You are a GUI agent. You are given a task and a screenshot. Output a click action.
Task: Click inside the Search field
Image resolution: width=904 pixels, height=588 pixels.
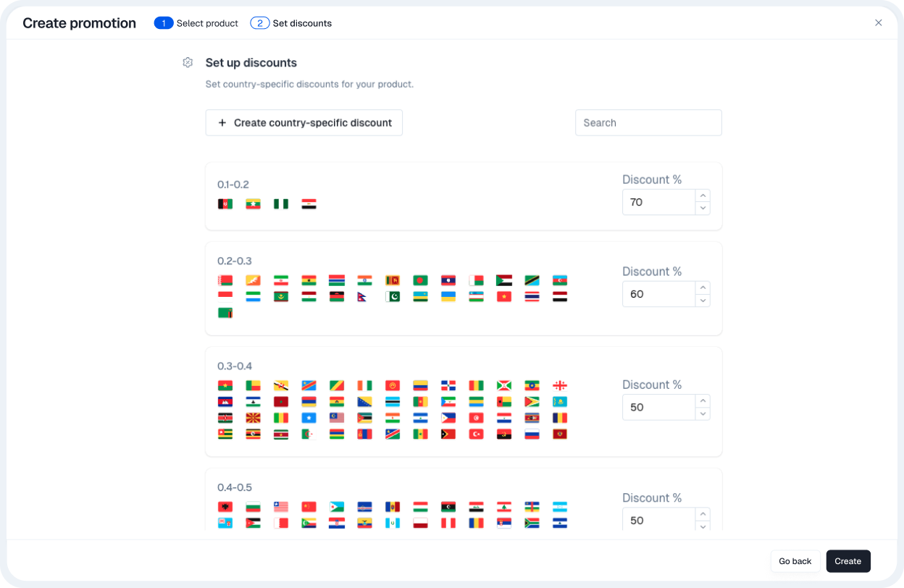click(647, 122)
